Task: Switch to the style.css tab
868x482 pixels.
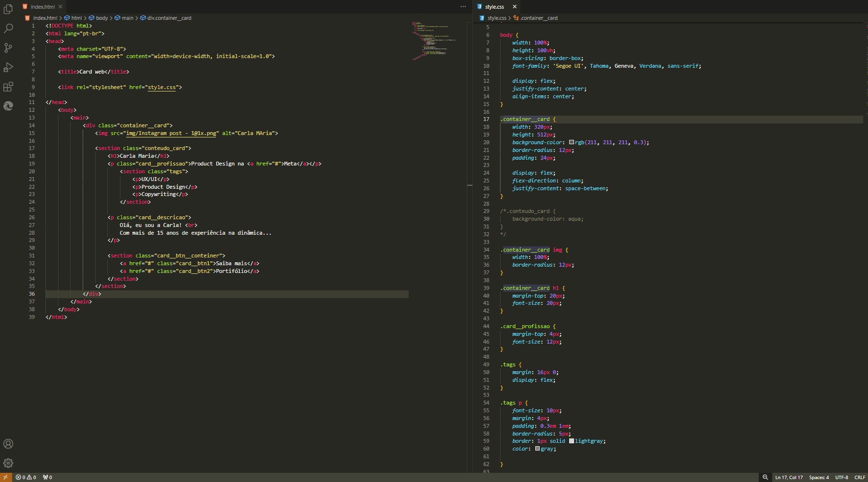Action: (494, 7)
